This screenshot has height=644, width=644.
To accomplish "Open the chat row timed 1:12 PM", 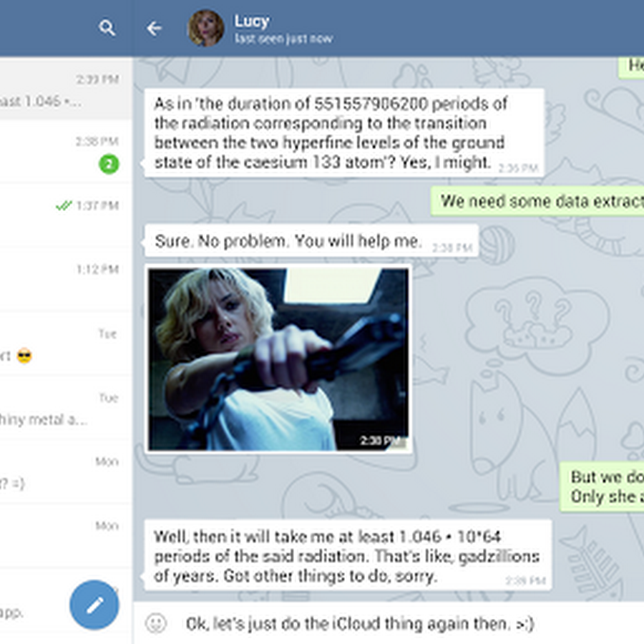I will (66, 279).
